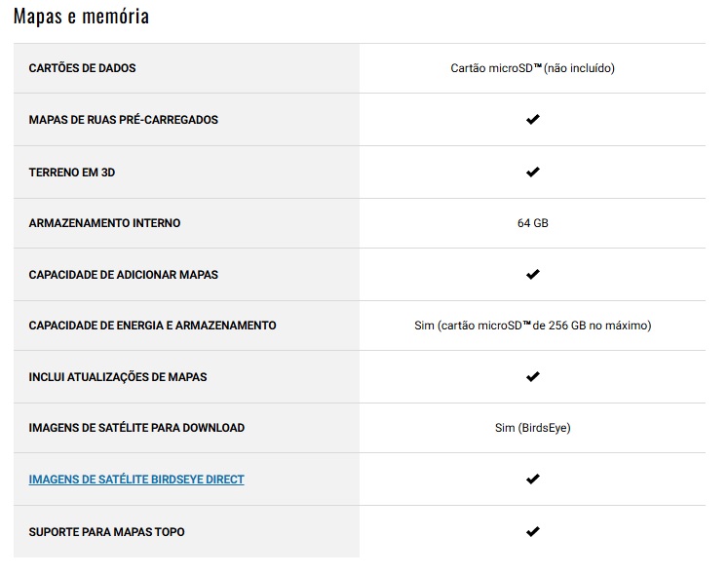Click the 64 GB storage value

click(532, 223)
